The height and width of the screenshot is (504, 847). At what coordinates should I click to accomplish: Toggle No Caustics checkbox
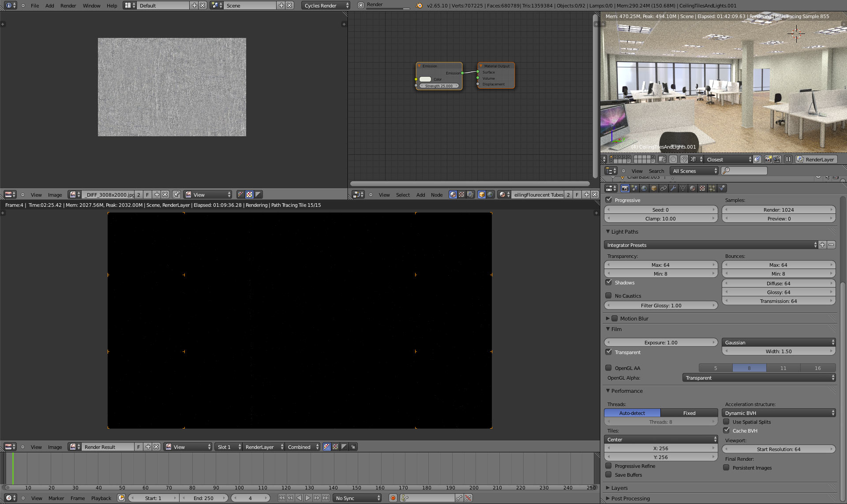tap(609, 295)
